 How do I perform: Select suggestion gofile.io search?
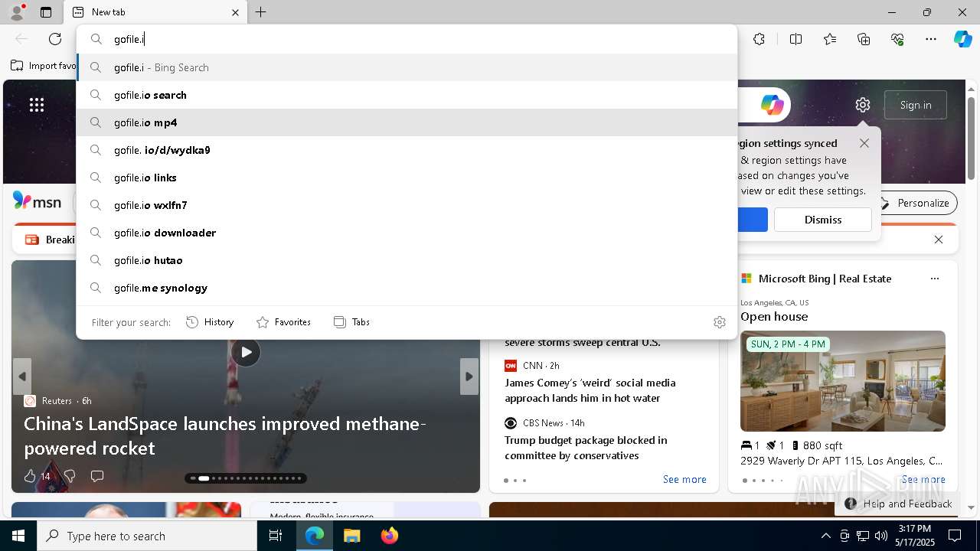pyautogui.click(x=407, y=95)
